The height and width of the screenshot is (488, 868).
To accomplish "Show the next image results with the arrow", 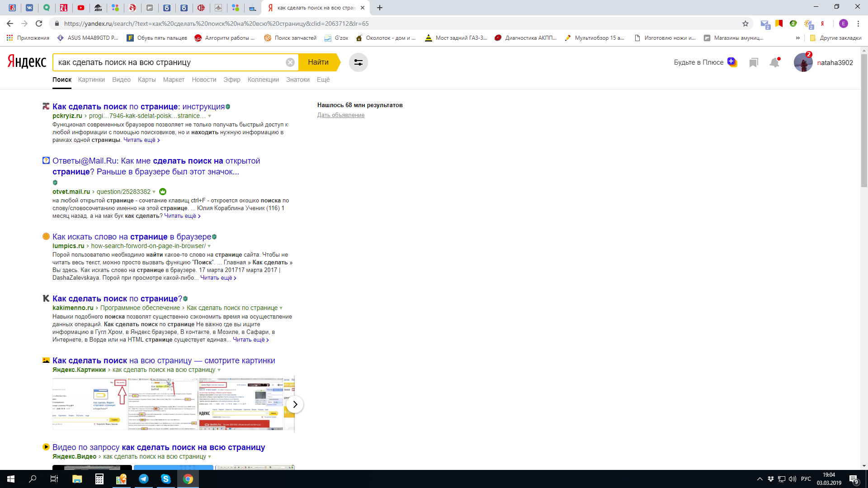I will coord(295,404).
